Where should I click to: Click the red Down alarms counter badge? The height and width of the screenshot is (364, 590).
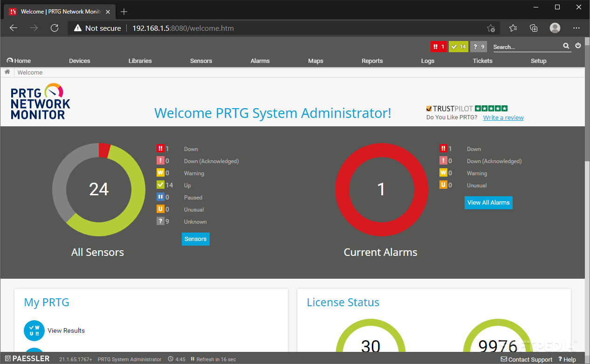tap(439, 47)
